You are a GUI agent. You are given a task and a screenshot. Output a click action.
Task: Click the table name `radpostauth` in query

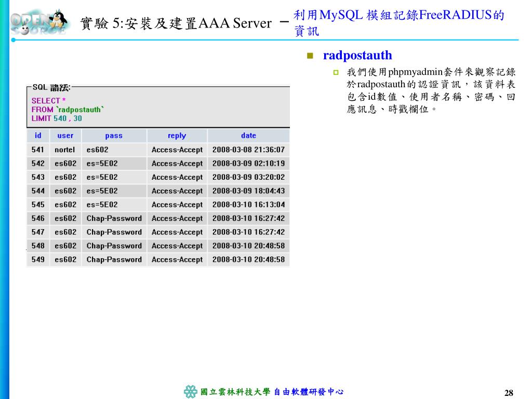tap(80, 110)
